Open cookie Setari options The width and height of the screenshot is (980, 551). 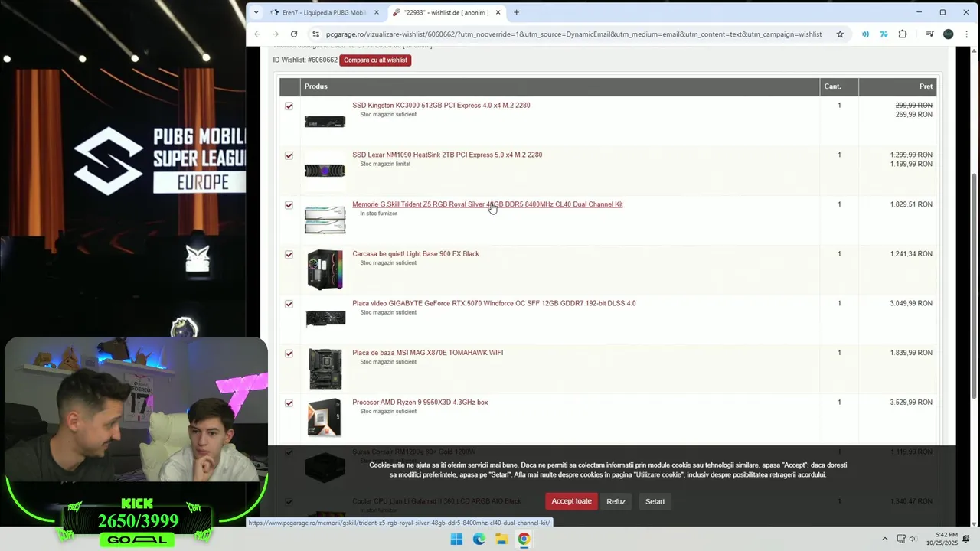pyautogui.click(x=655, y=501)
